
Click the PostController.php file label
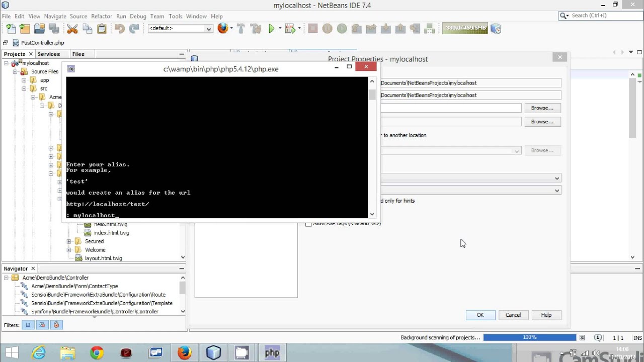click(x=43, y=43)
